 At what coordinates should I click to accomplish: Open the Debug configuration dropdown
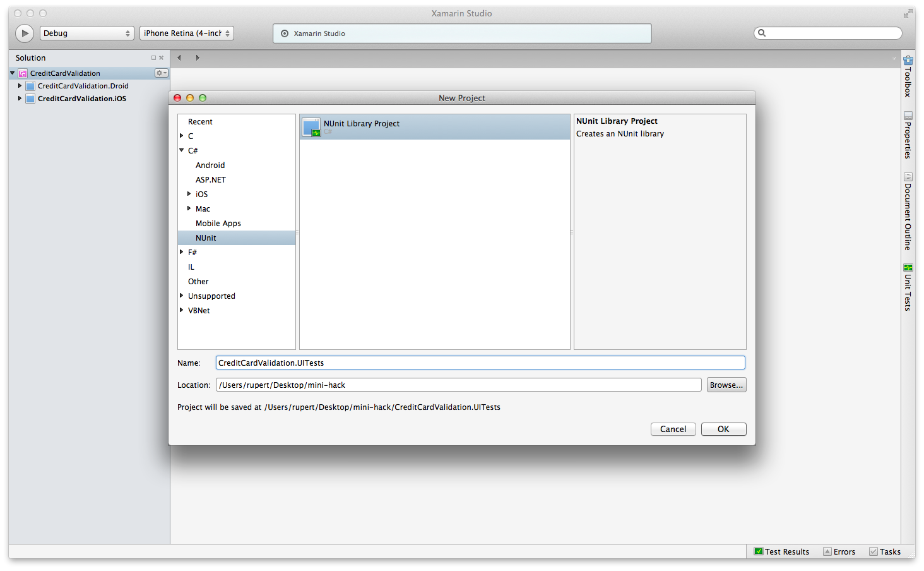87,33
